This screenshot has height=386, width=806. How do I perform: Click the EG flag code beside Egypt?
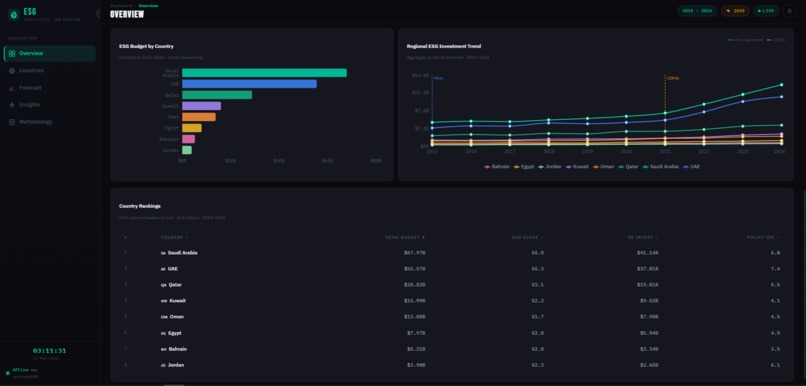[x=163, y=333]
